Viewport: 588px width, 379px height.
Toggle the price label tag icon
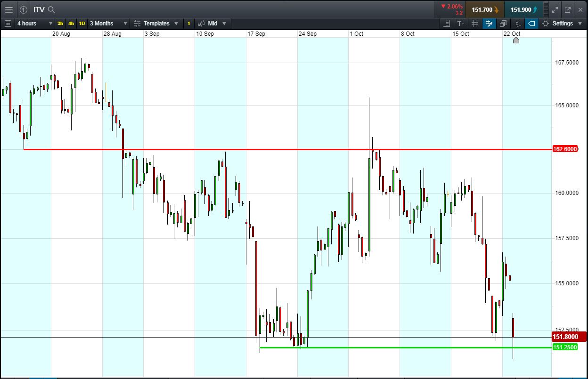[531, 23]
